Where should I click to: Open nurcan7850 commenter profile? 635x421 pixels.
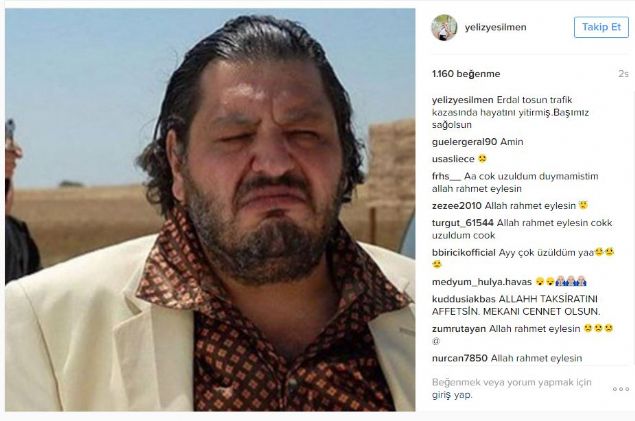460,358
